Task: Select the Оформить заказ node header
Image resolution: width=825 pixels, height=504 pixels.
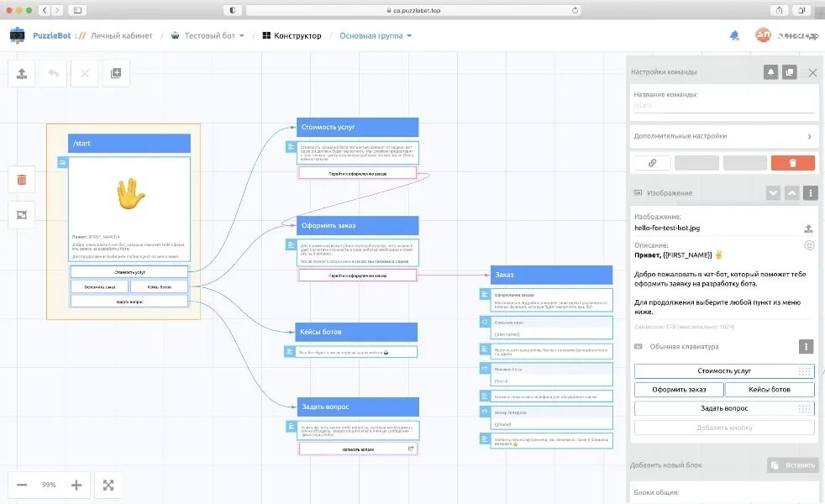Action: pos(357,225)
